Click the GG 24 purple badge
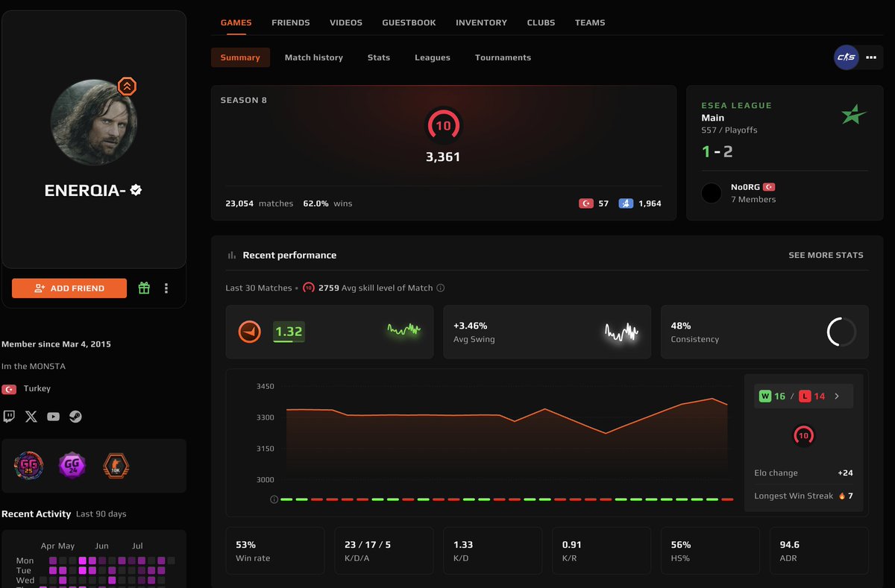Screen dimensions: 895x588 pos(72,466)
